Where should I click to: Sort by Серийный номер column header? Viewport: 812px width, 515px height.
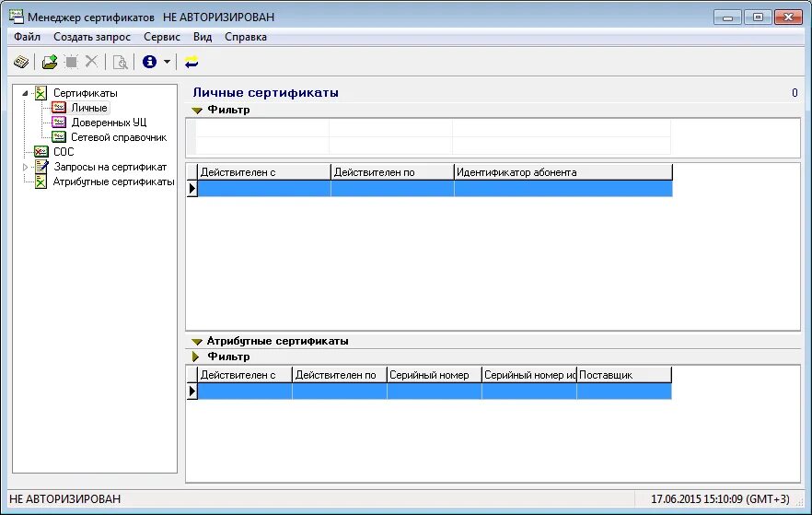tap(434, 375)
